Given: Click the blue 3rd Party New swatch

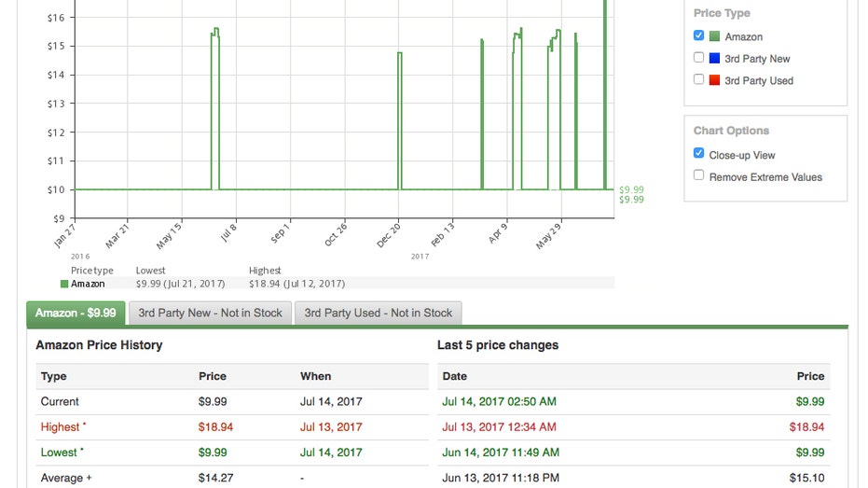Looking at the screenshot, I should (715, 58).
